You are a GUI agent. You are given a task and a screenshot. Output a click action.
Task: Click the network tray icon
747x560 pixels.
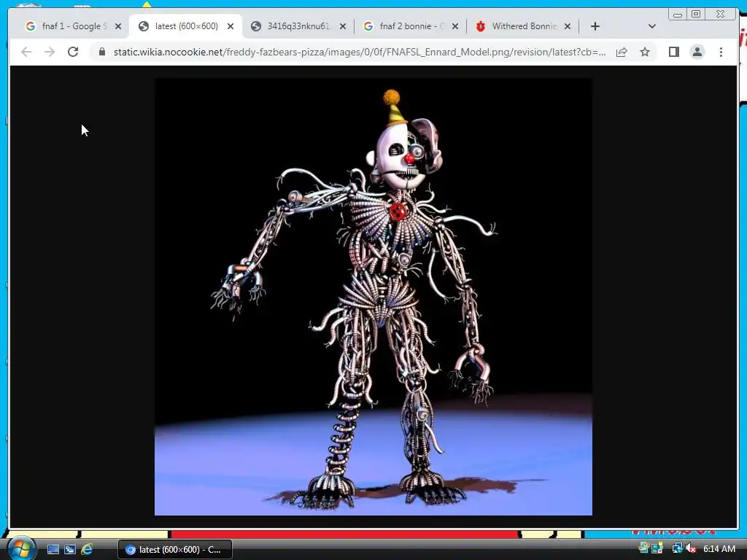click(677, 548)
